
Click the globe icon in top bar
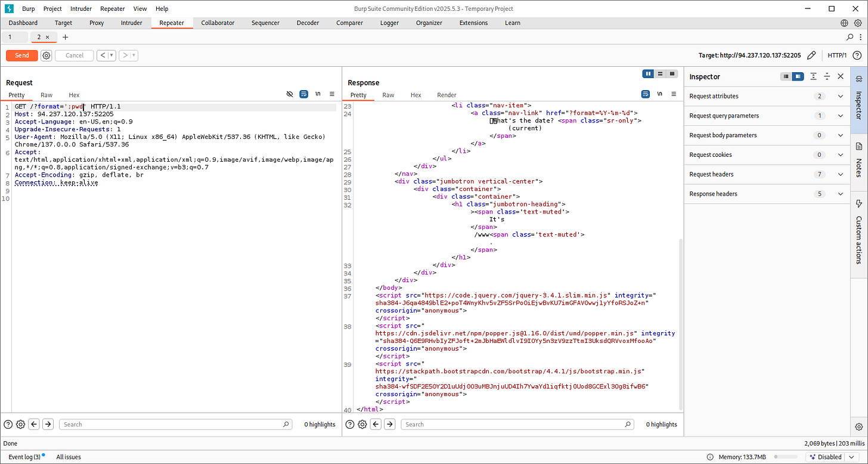click(845, 23)
